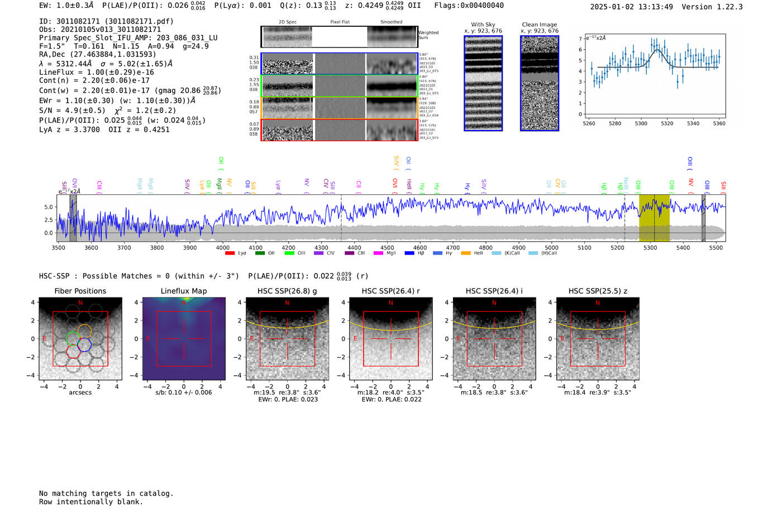Viewport: 782px width, 532px height.
Task: Select the HSC SSP(26.8) g image
Action: point(287,339)
